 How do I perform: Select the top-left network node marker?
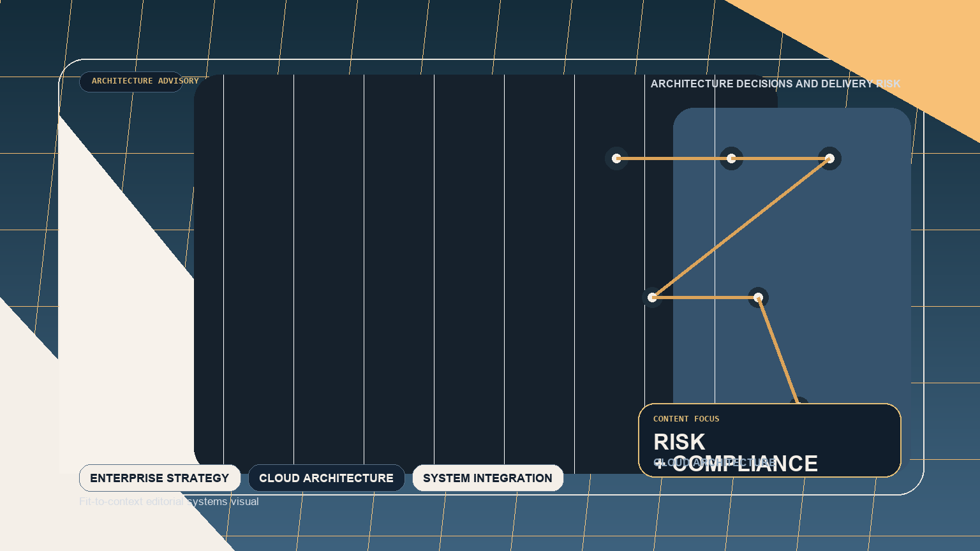[616, 158]
